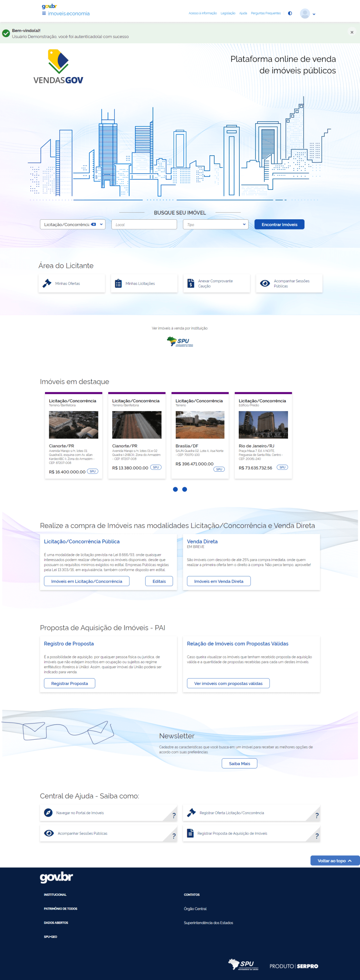Click the footer gov.br logo
Image resolution: width=360 pixels, height=980 pixels.
pos(56,877)
